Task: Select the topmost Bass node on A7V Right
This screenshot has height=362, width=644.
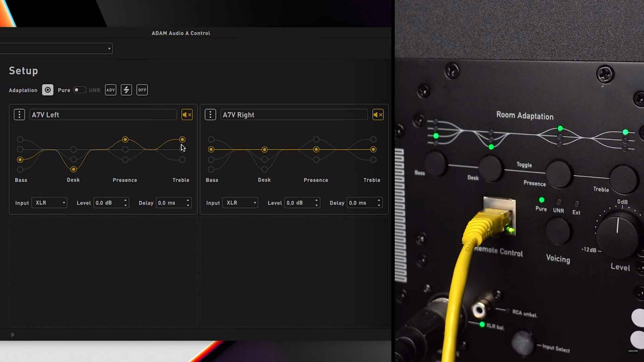Action: [x=211, y=139]
